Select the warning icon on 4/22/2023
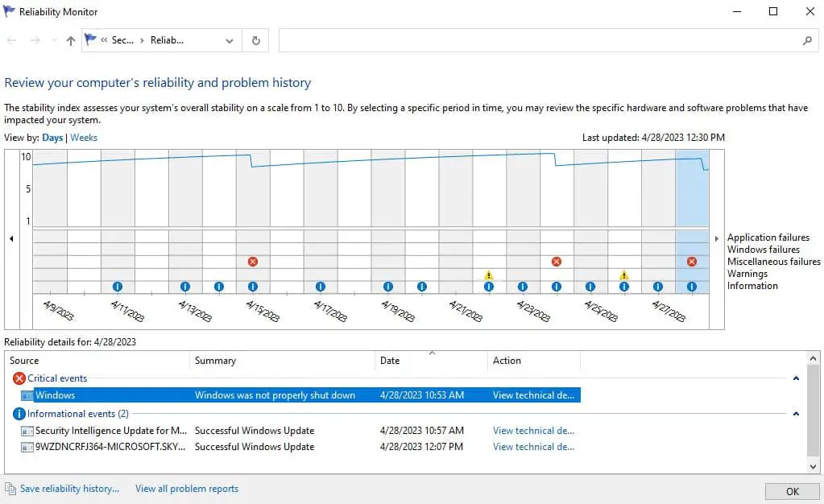The width and height of the screenshot is (824, 504). coord(489,275)
